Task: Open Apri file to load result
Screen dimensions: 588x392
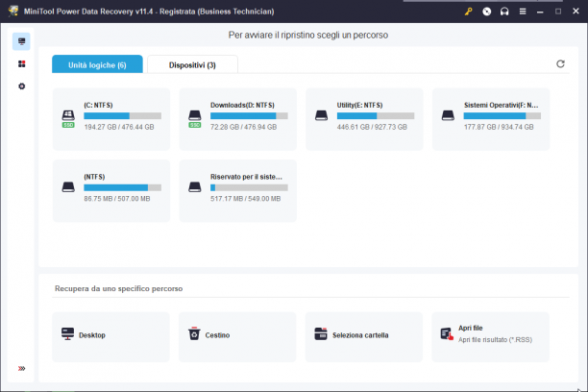Action: (491, 337)
